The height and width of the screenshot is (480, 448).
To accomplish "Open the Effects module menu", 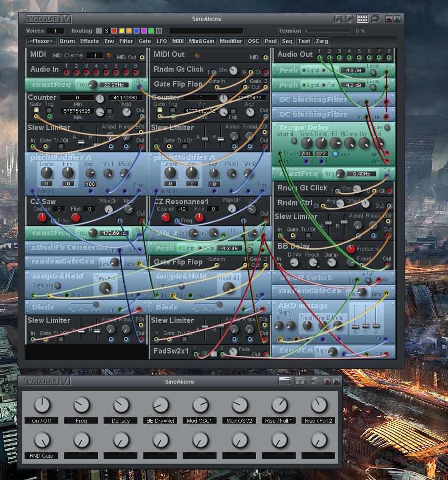I will coord(90,41).
